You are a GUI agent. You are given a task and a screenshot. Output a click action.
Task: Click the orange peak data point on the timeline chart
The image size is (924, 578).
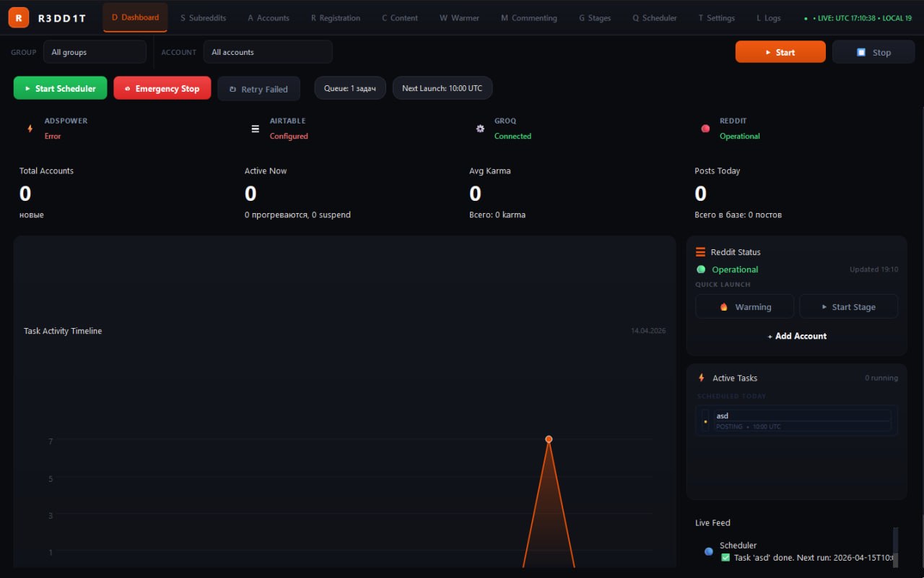point(549,439)
